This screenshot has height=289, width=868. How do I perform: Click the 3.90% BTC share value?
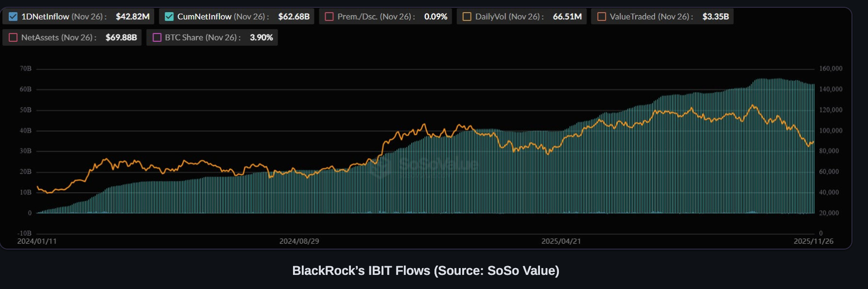pyautogui.click(x=261, y=37)
